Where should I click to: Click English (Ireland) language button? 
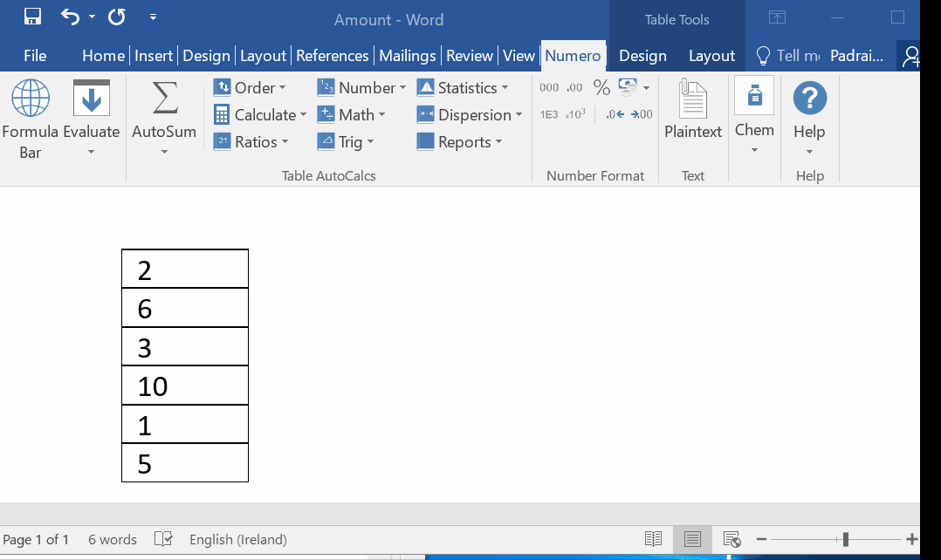[237, 539]
